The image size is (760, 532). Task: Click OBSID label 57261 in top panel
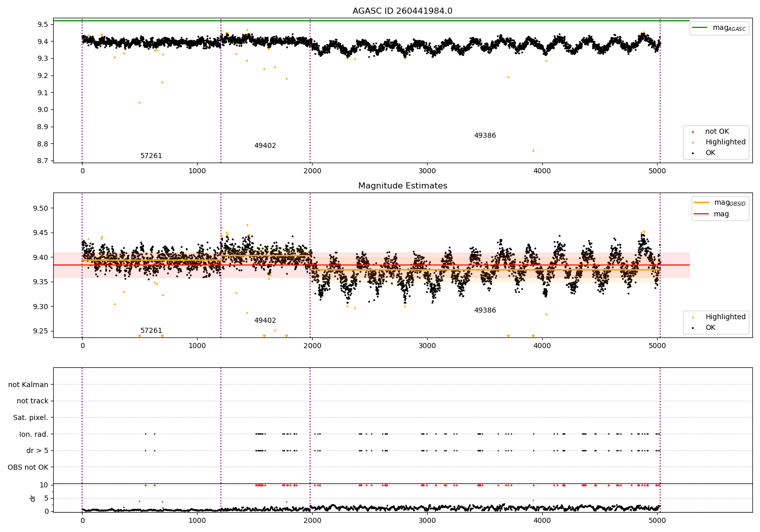click(151, 156)
